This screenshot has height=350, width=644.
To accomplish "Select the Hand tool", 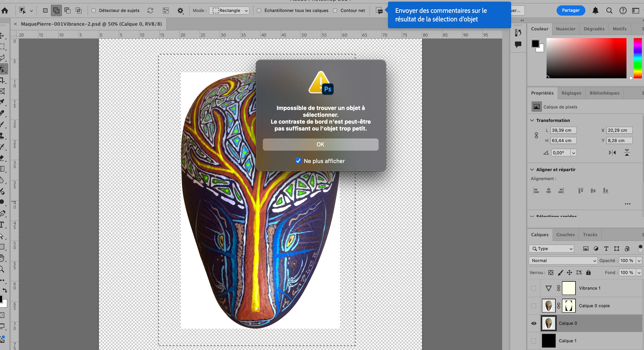I will click(2, 258).
